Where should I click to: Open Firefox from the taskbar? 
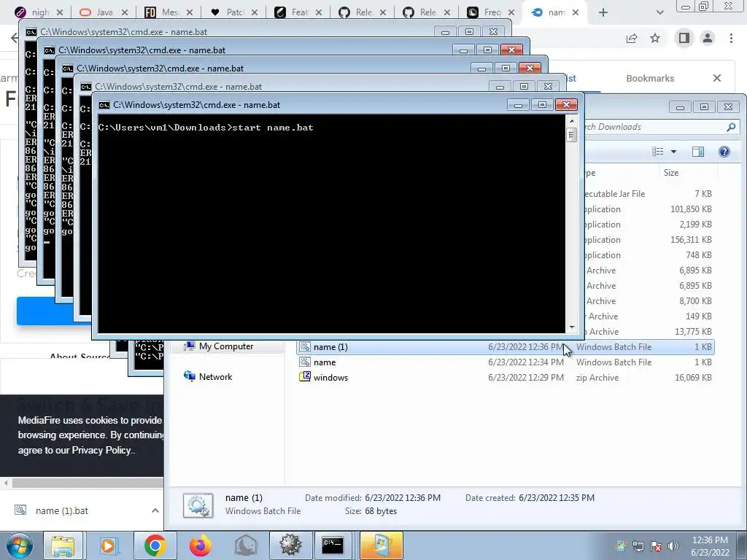pos(200,545)
